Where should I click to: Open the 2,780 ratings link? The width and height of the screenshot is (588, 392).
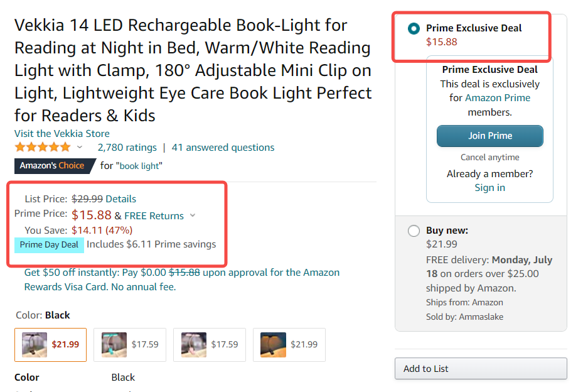127,147
